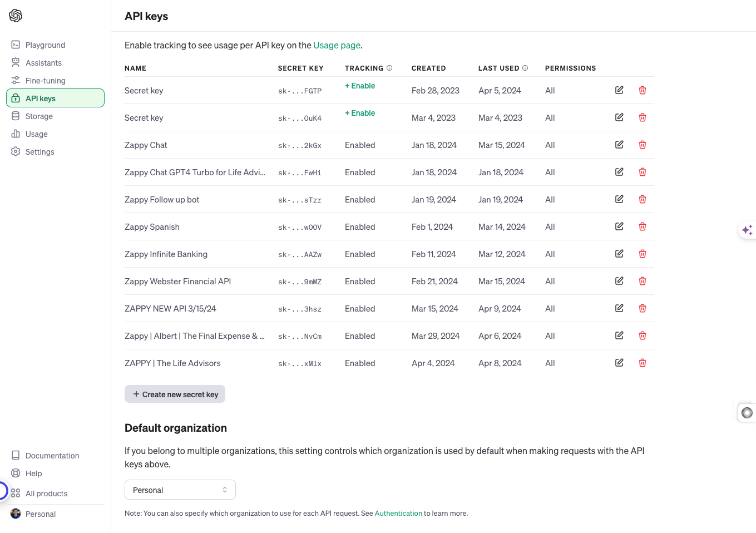The height and width of the screenshot is (533, 756).
Task: Edit the Zappy Spanish API key
Action: pyautogui.click(x=619, y=226)
